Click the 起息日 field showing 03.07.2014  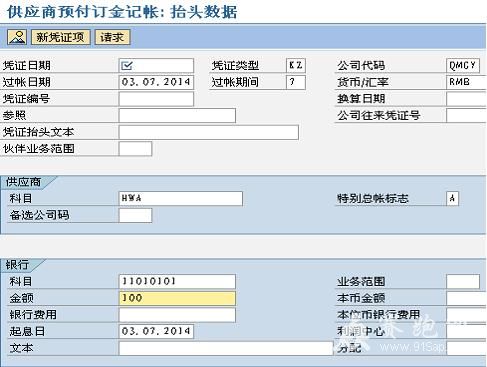point(156,331)
